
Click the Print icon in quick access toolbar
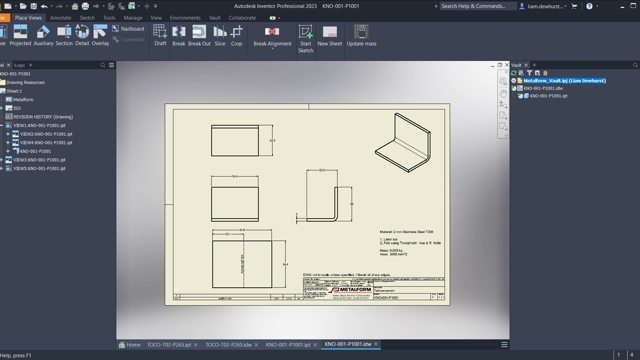click(85, 6)
